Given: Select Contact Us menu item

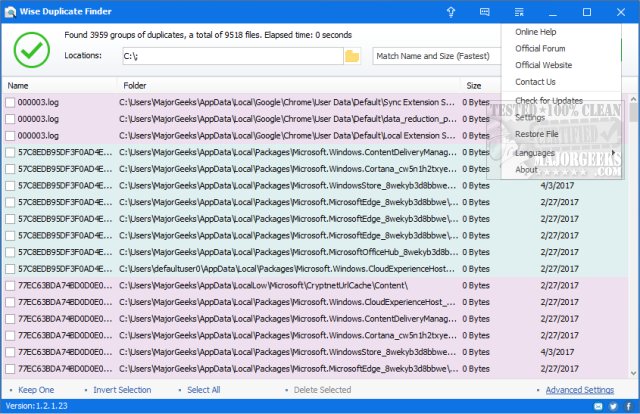Looking at the screenshot, I should 535,82.
